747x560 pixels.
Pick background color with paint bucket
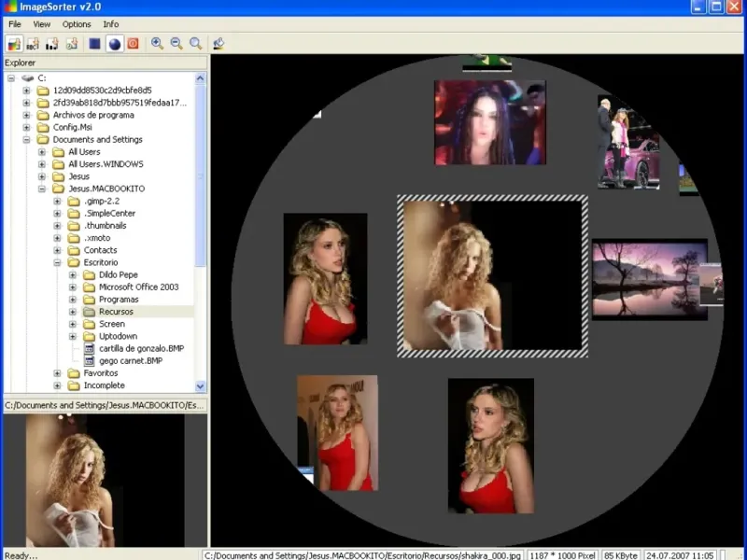(x=218, y=43)
